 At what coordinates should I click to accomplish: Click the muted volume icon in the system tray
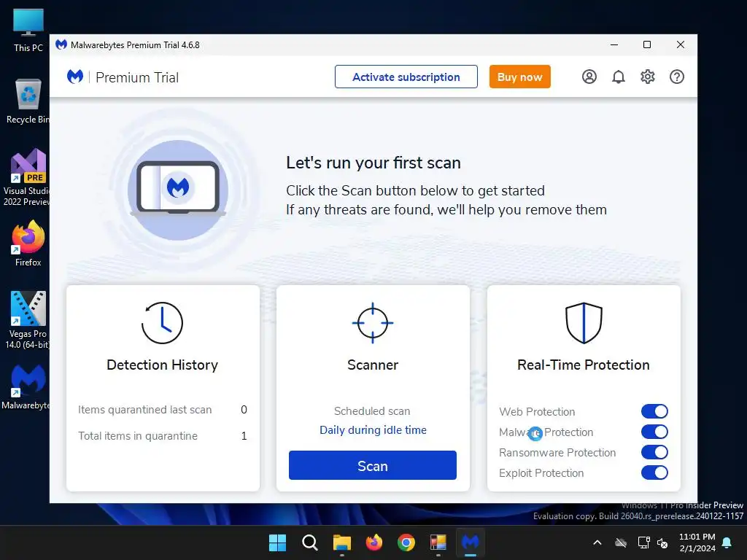662,542
